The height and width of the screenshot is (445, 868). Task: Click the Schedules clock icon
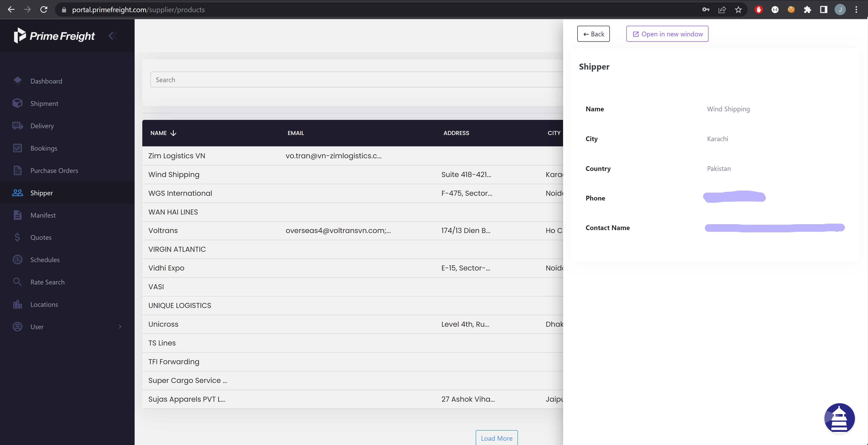pos(18,260)
